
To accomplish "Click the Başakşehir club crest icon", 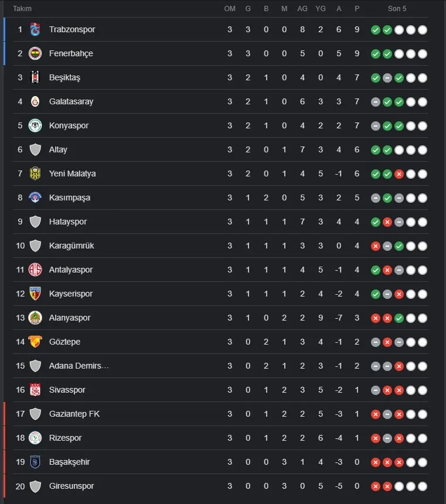I will (x=35, y=462).
